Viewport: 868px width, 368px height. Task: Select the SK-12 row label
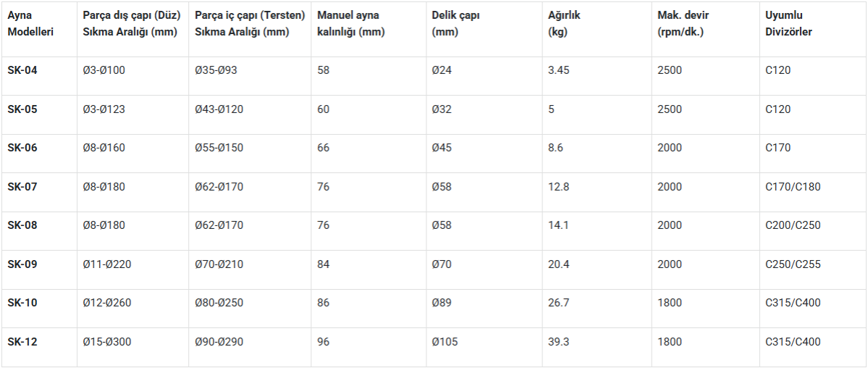[22, 342]
